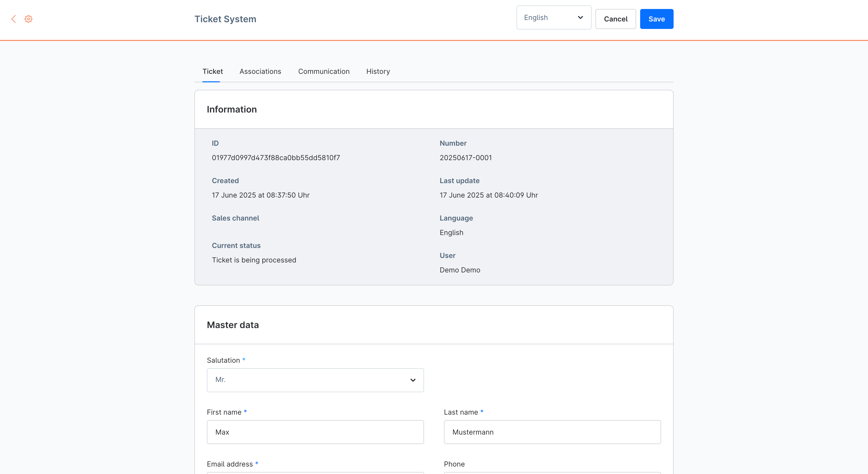Click the First name label

(x=224, y=412)
